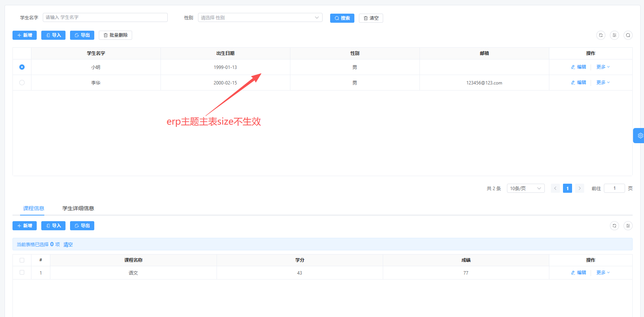Check the checkbox for course row 1
This screenshot has height=317, width=644.
tap(22, 273)
